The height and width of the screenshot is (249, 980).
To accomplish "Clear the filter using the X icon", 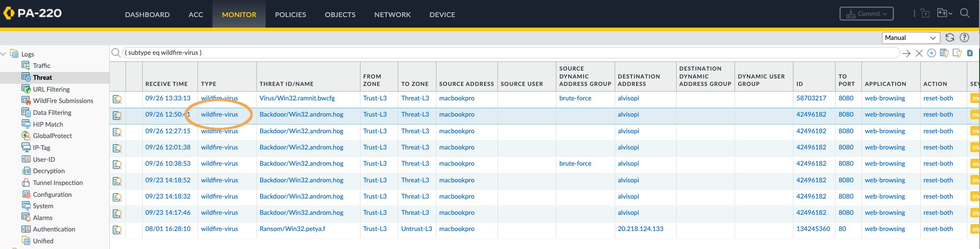I will [x=919, y=53].
